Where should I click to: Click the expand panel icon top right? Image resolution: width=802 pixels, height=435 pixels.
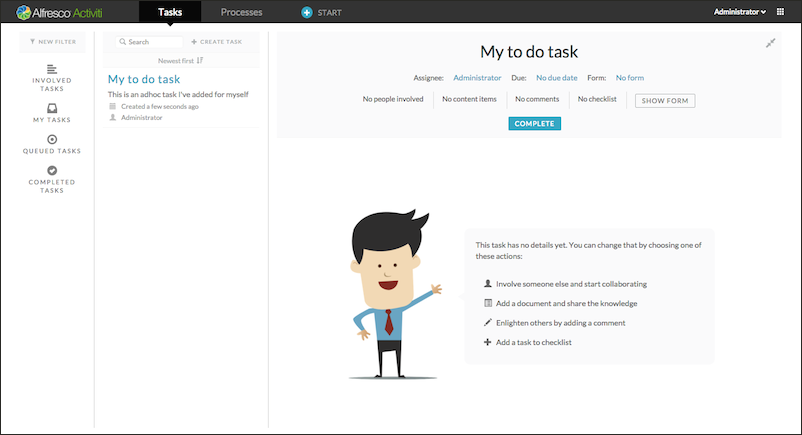pyautogui.click(x=770, y=42)
